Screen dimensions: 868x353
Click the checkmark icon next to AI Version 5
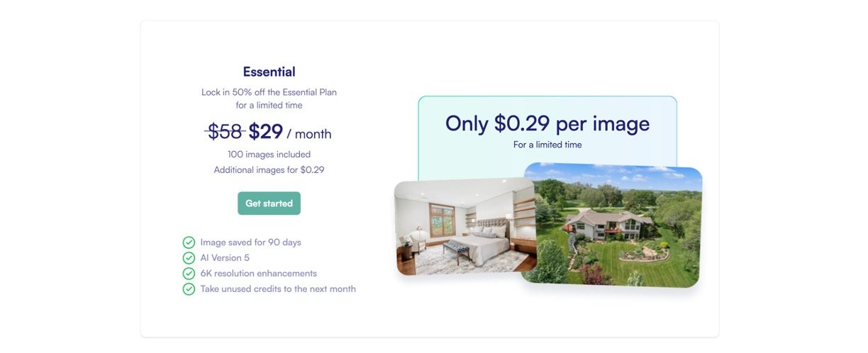click(x=189, y=258)
